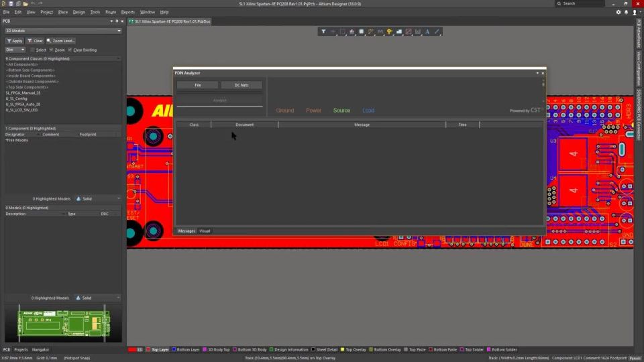The height and width of the screenshot is (362, 644).
Task: Open the lower Solid model display dropdown
Action: 98,298
